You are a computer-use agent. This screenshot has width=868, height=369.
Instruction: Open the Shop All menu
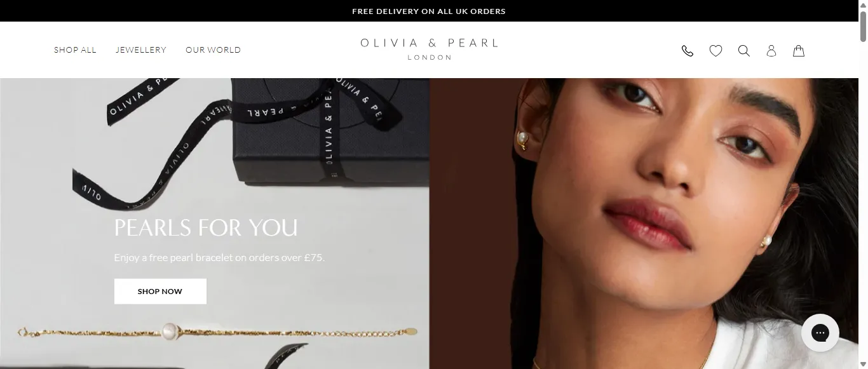coord(75,50)
